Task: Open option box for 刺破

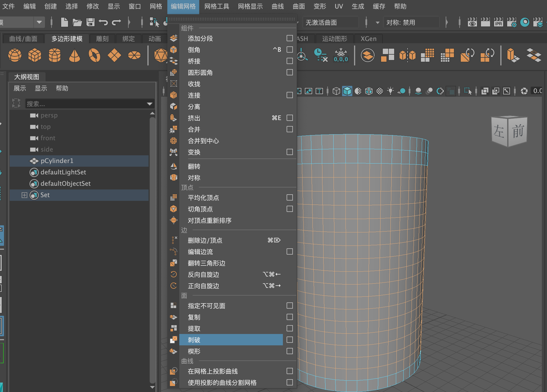Action: pos(289,340)
